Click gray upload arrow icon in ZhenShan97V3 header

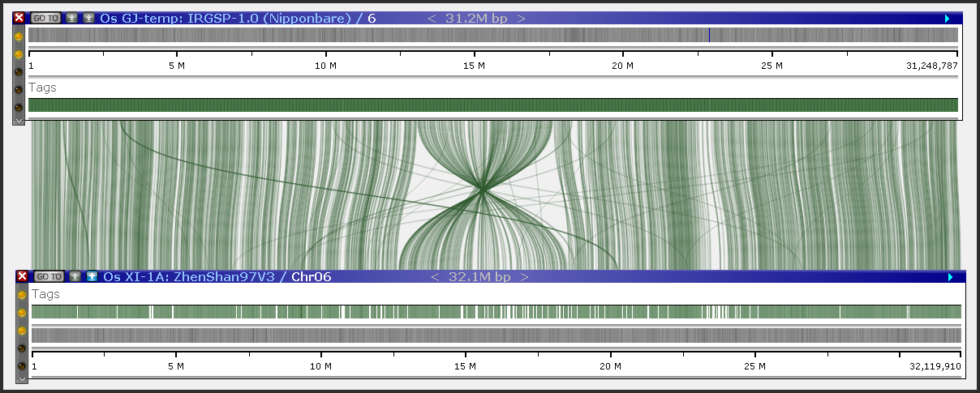tap(75, 276)
